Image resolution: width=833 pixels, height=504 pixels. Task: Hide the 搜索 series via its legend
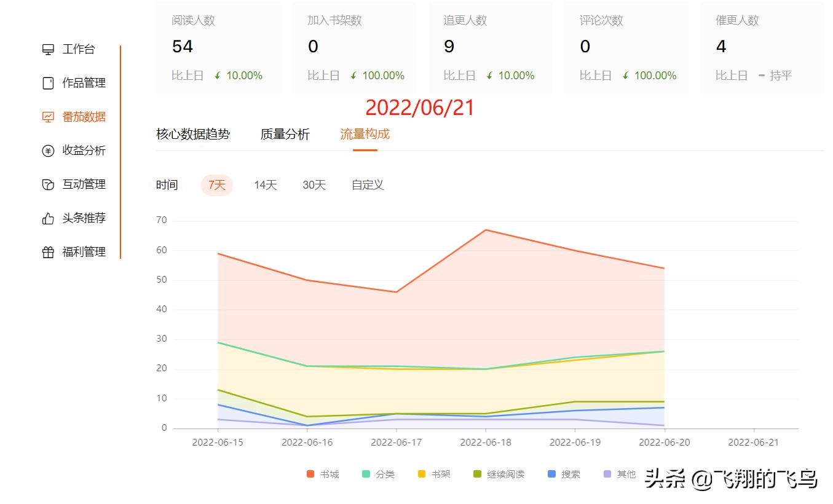coord(566,474)
